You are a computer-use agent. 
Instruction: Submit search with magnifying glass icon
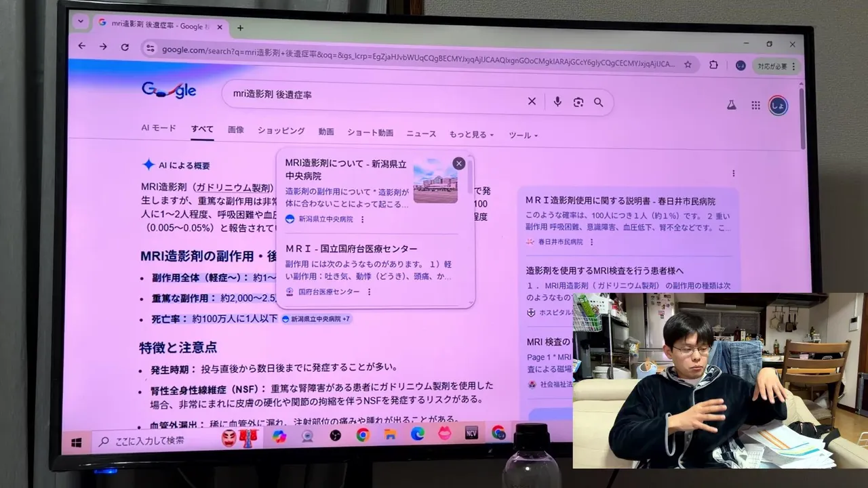click(x=598, y=102)
